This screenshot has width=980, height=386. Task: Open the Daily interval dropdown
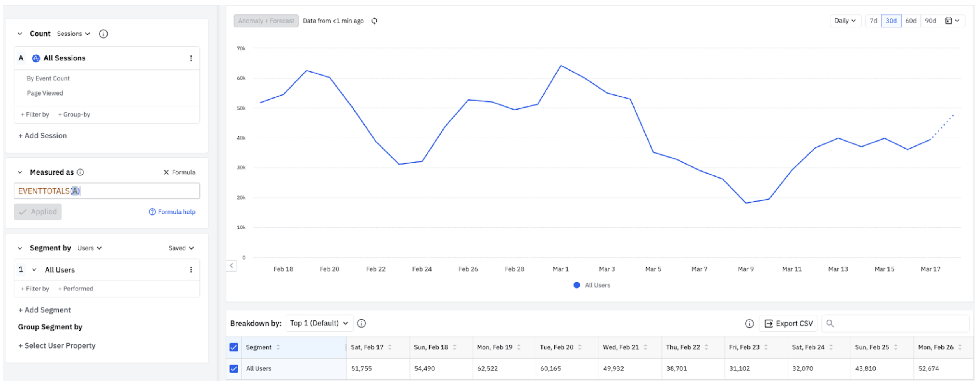click(x=844, y=21)
